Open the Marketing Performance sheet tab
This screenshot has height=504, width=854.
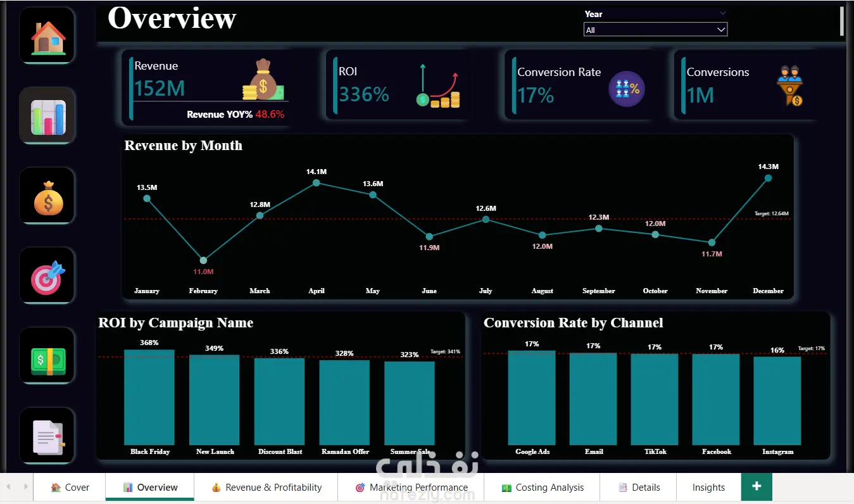[411, 488]
